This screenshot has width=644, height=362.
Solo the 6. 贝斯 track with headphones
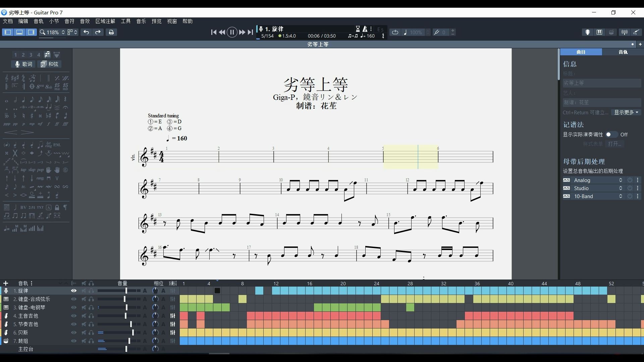(x=91, y=333)
